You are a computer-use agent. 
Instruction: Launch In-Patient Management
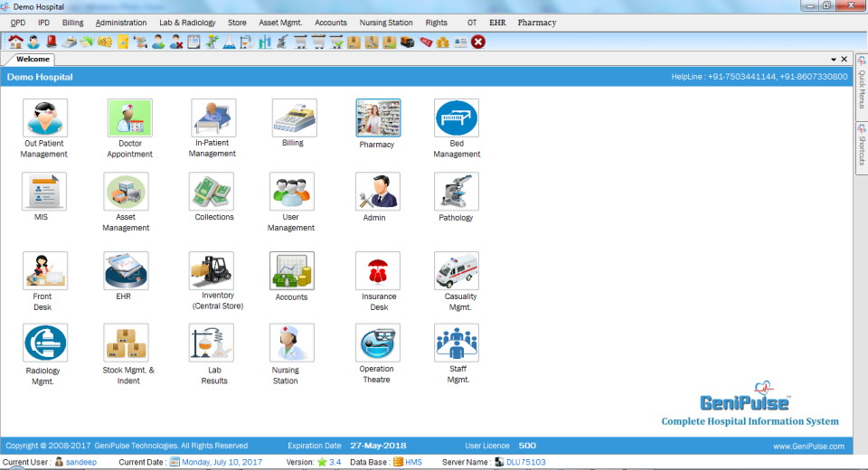pos(213,117)
